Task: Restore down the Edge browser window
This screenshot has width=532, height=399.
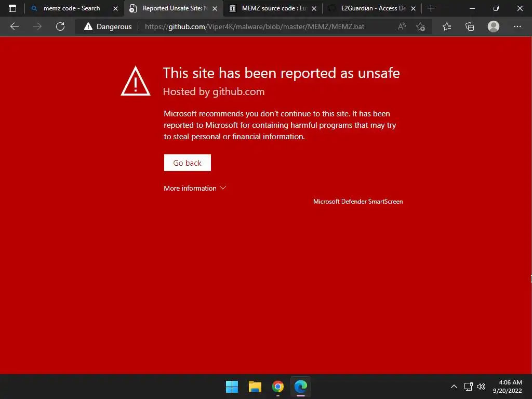Action: coord(496,8)
